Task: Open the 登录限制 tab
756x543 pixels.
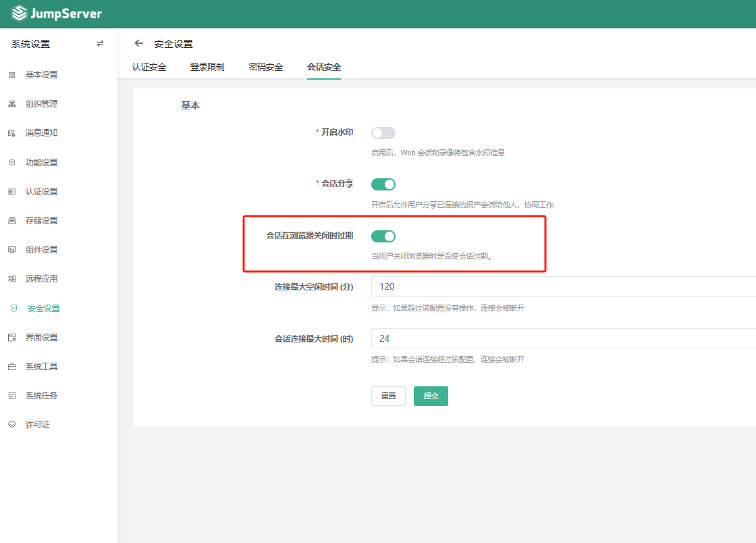Action: click(x=207, y=67)
